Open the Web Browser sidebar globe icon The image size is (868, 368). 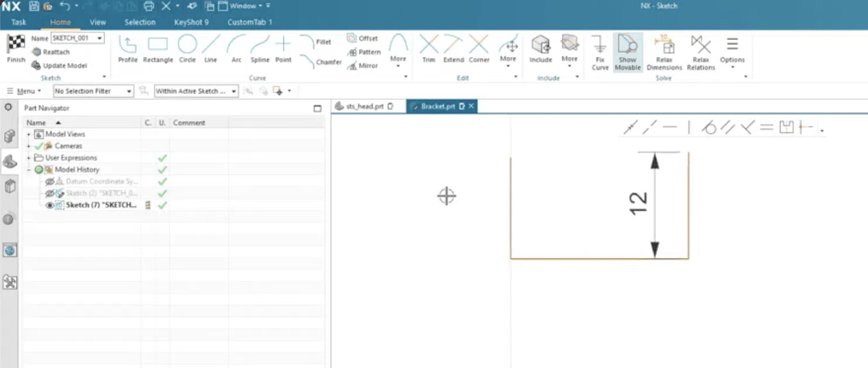tap(9, 251)
